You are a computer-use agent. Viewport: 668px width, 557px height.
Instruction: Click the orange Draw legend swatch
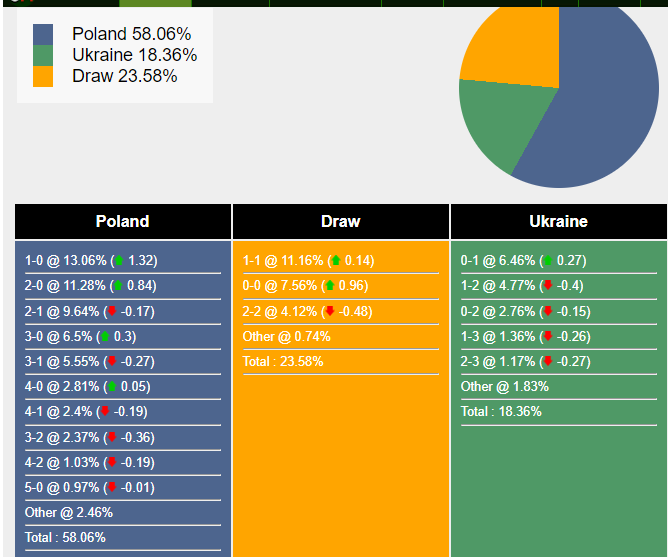tap(43, 77)
